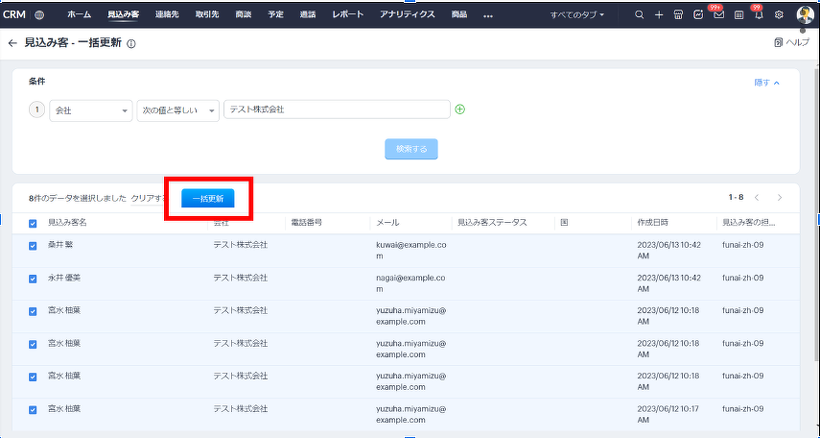Click the テスト株式会社 value input field
The width and height of the screenshot is (820, 438).
tap(336, 110)
